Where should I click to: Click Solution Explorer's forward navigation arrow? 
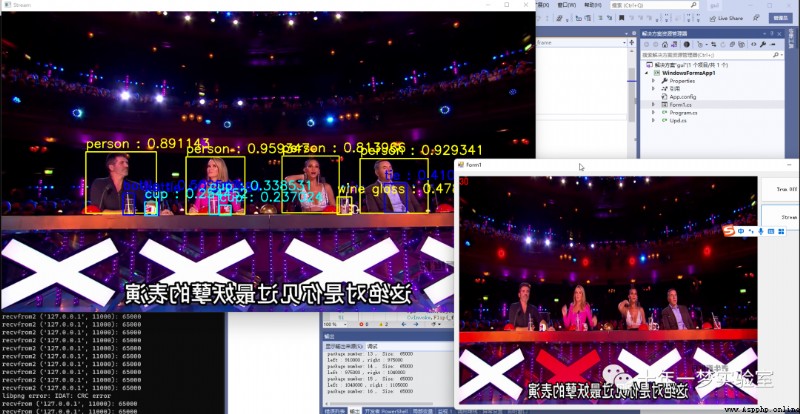pyautogui.click(x=656, y=44)
